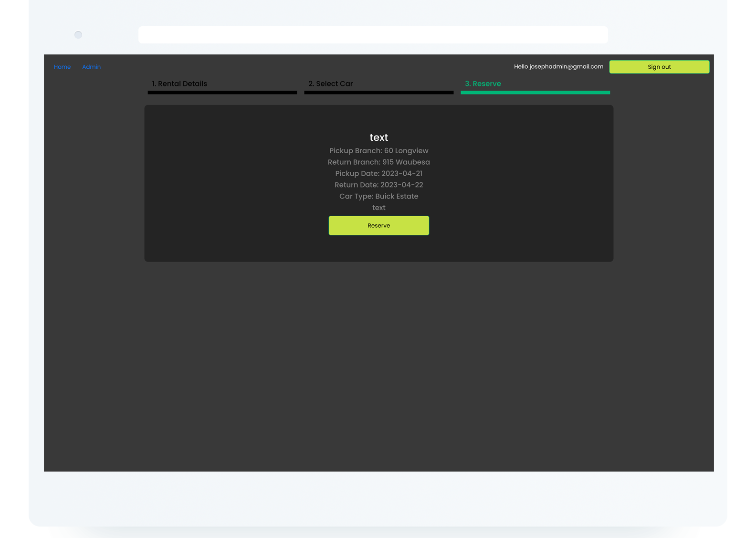Viewport: 756px width, 538px height.
Task: Click the green bar under Reserve step
Action: pyautogui.click(x=535, y=93)
